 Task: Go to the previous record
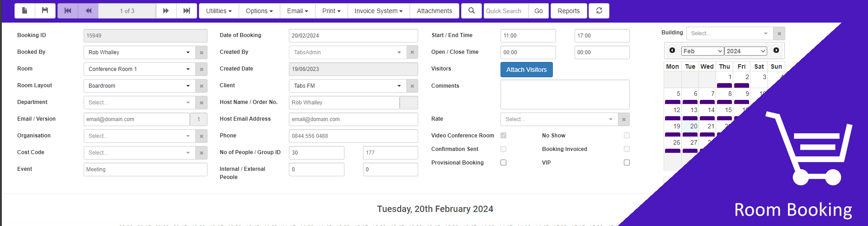tap(89, 11)
